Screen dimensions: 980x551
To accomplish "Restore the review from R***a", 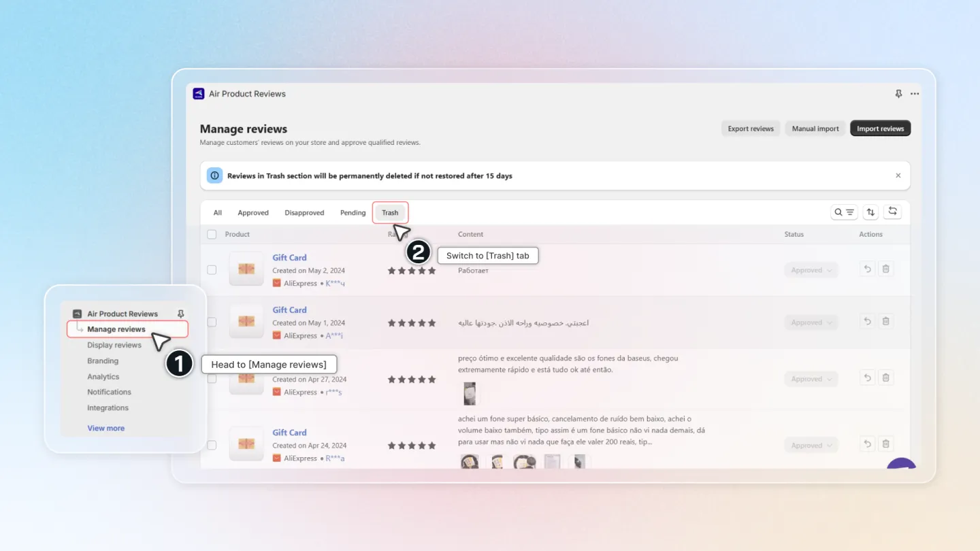I will click(867, 444).
